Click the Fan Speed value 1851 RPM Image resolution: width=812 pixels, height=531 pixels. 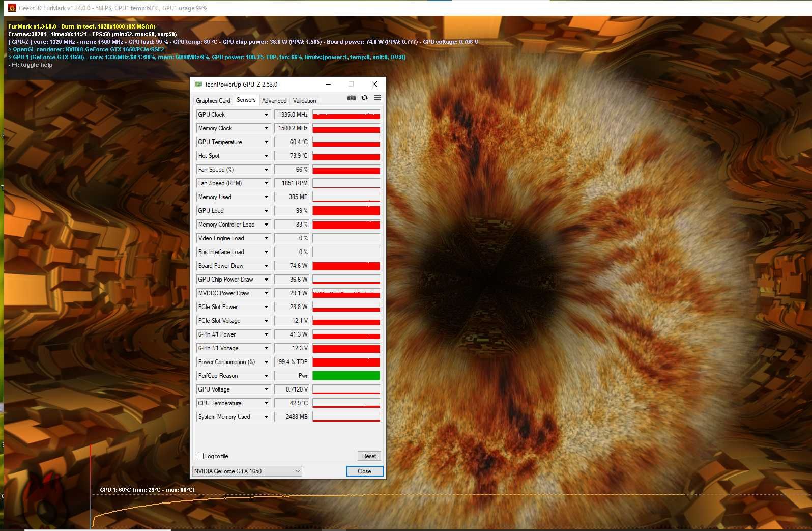(292, 183)
